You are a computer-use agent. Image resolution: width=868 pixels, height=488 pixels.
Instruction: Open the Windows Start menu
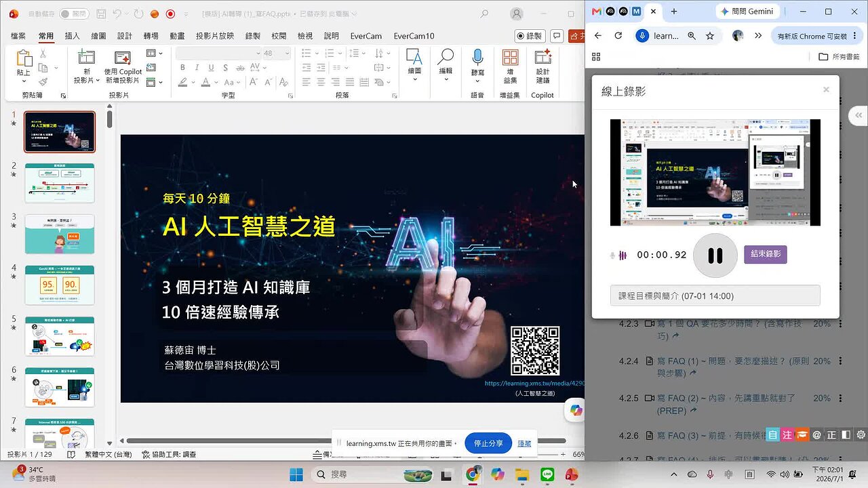click(296, 474)
